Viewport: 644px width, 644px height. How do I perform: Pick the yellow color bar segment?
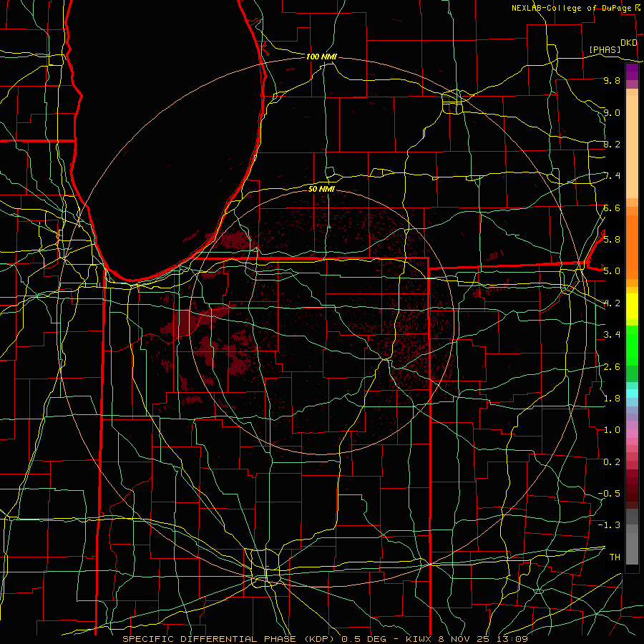pyautogui.click(x=632, y=306)
